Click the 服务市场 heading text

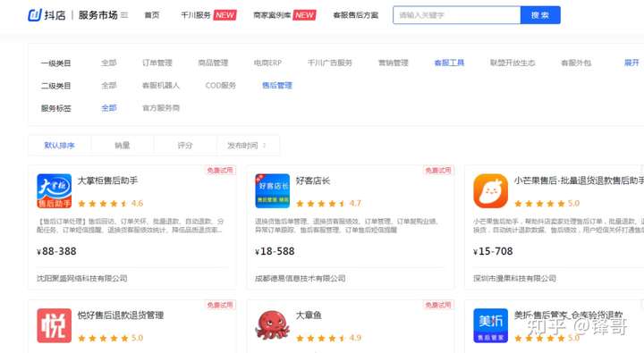click(98, 15)
